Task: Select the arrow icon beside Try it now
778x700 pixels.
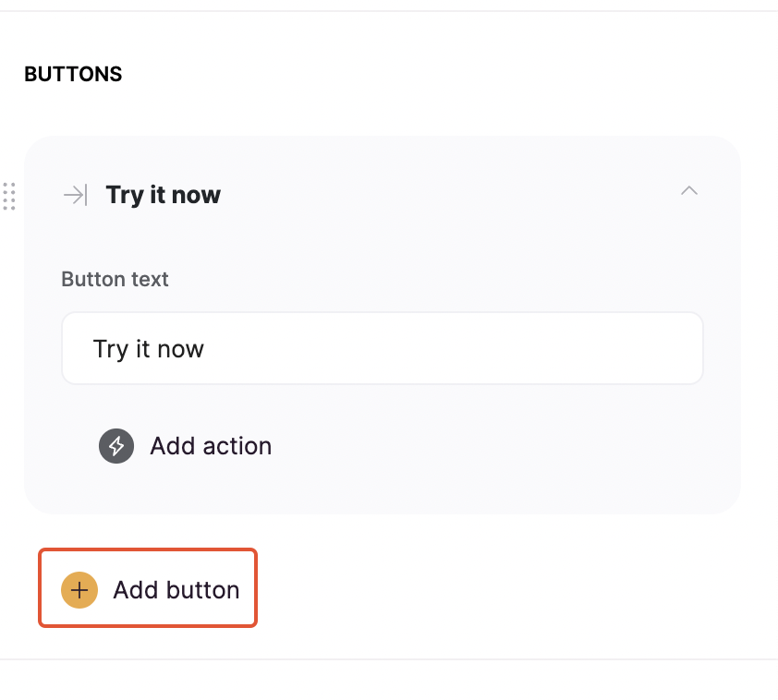Action: point(74,195)
